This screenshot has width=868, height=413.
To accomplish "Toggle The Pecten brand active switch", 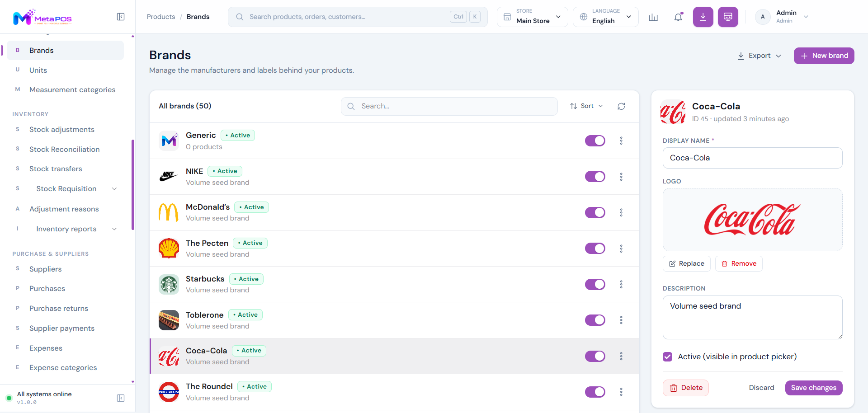I will point(595,249).
